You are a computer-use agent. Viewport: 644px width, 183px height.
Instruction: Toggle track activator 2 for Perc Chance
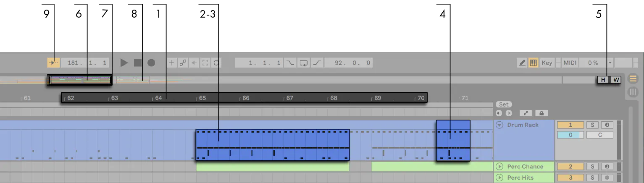(x=570, y=167)
